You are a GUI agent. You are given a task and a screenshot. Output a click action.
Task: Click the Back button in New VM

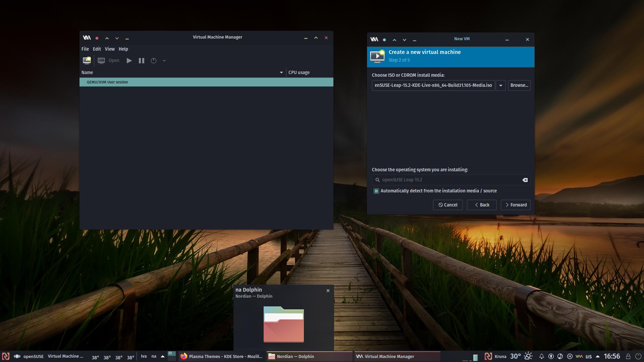[x=482, y=205]
